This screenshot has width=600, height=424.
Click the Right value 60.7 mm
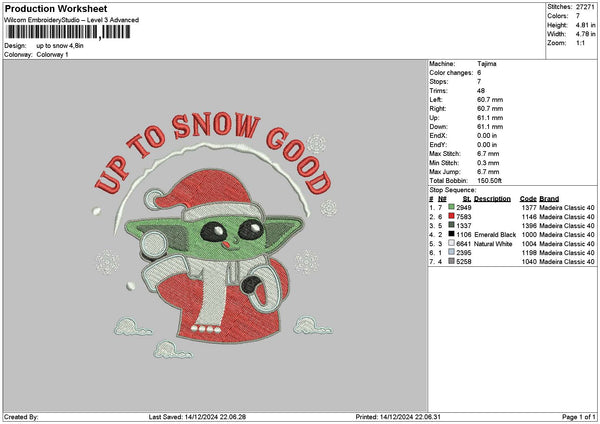point(490,109)
